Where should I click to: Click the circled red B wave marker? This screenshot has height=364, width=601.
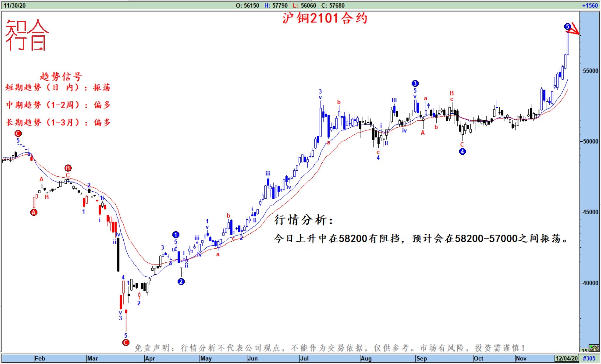[x=68, y=168]
